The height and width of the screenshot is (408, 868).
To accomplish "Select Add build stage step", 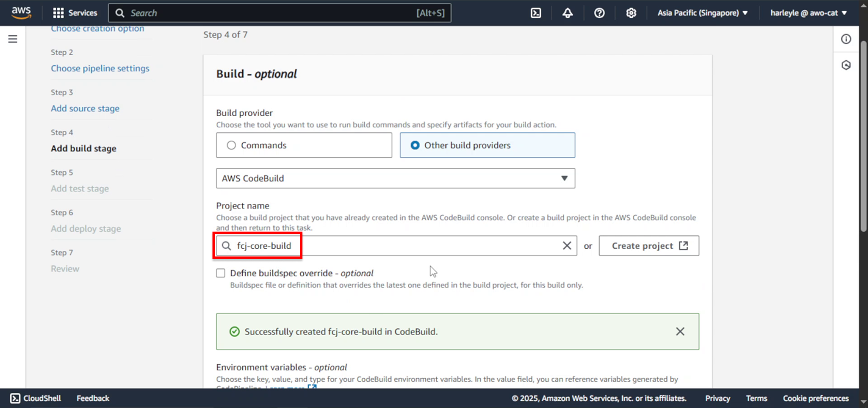I will click(x=84, y=148).
